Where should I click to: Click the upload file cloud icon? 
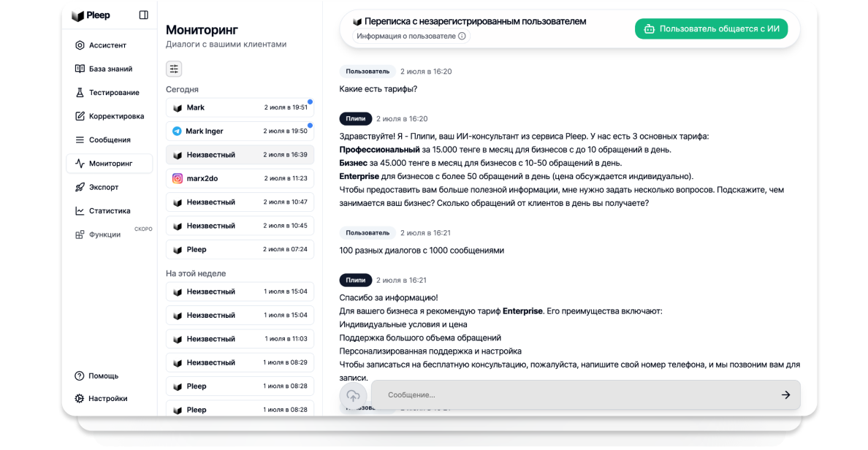click(x=353, y=395)
